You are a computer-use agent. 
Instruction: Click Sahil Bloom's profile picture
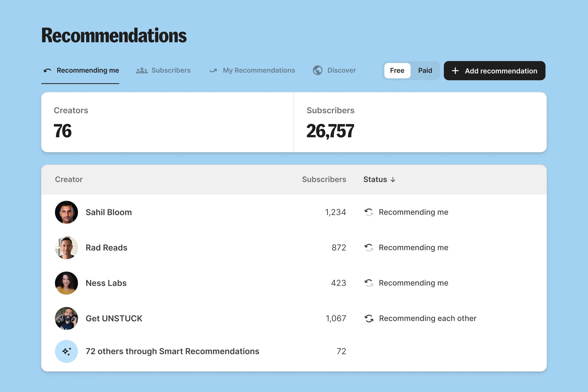tap(66, 212)
